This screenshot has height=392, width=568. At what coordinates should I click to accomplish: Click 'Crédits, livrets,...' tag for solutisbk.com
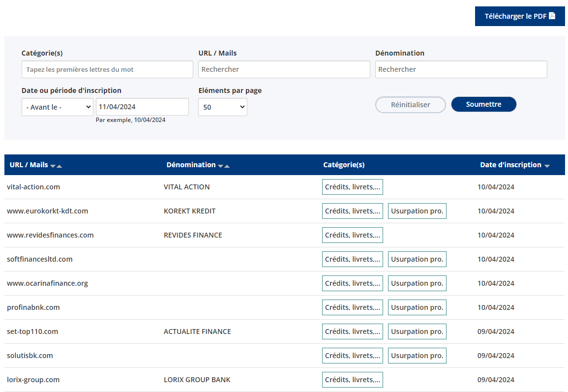click(x=353, y=356)
